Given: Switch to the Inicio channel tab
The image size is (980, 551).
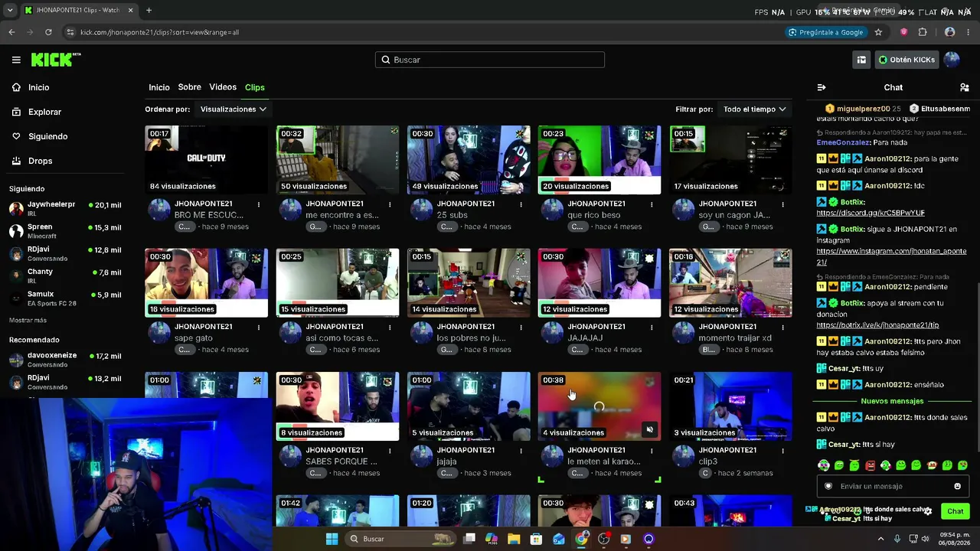Looking at the screenshot, I should tap(159, 87).
